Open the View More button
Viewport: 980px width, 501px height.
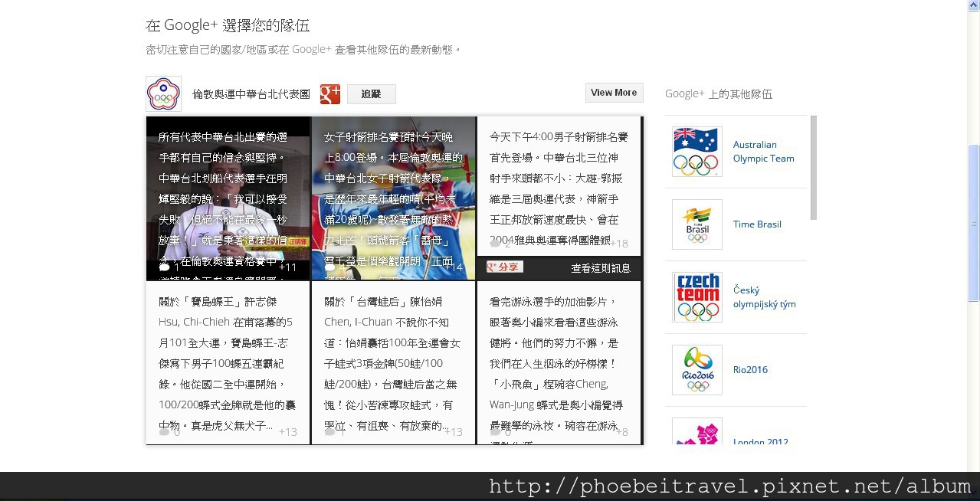[x=614, y=93]
